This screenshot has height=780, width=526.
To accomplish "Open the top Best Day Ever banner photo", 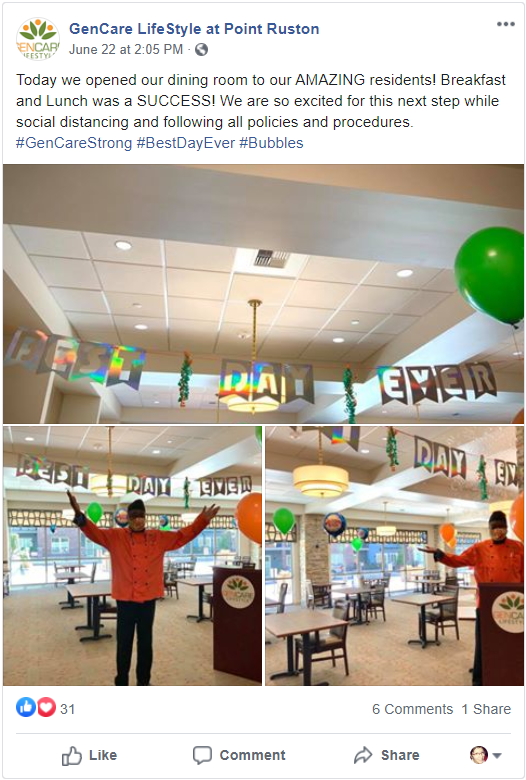I will (263, 294).
